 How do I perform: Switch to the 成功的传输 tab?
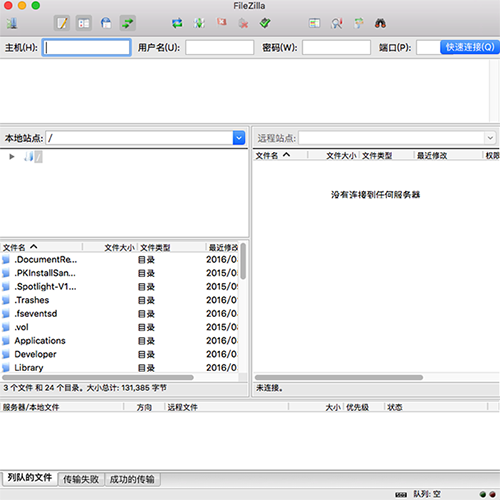click(x=132, y=479)
